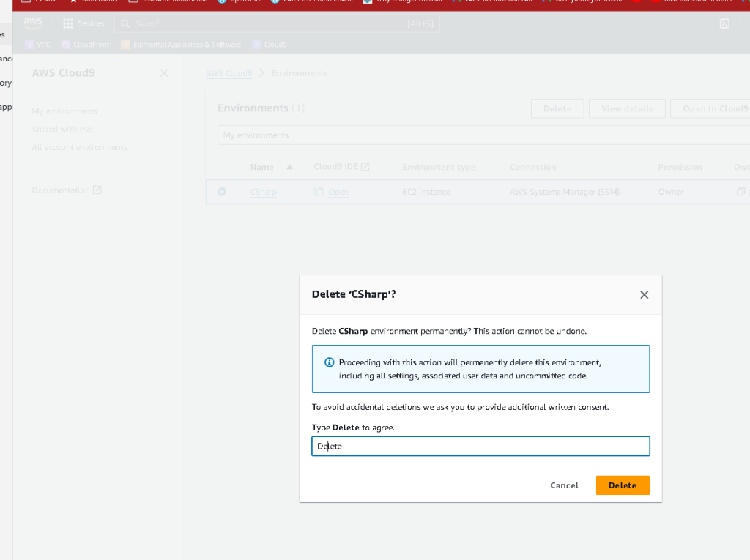750x560 pixels.
Task: Focus the Delete confirmation text field
Action: [480, 446]
